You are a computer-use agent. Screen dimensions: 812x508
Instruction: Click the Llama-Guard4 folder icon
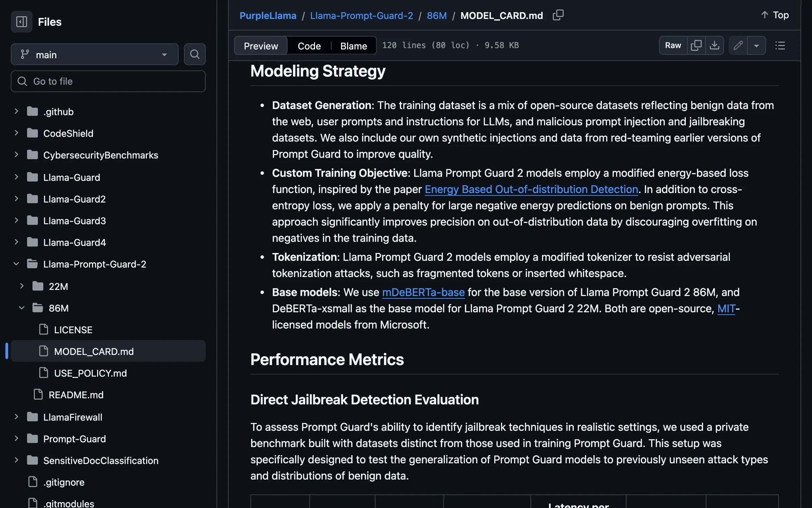pyautogui.click(x=32, y=242)
